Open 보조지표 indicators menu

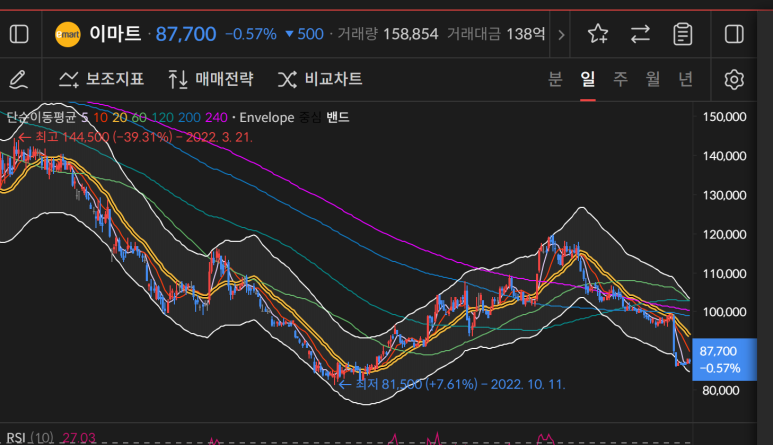tap(101, 79)
